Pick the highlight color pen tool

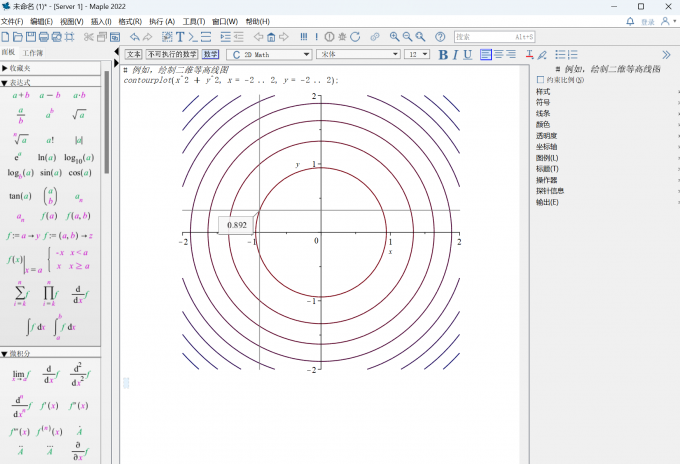542,55
